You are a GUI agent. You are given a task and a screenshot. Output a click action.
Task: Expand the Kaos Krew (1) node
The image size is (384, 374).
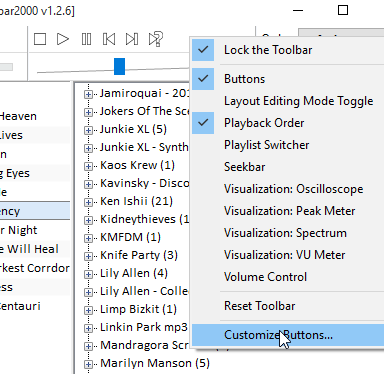pos(88,166)
